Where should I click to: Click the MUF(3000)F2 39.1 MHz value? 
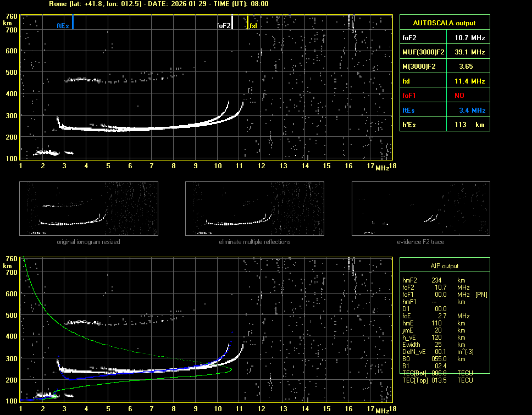(x=469, y=52)
